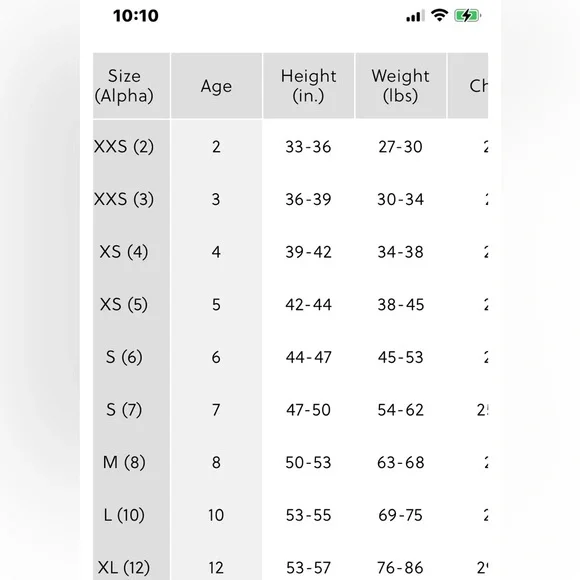Select the XL (12) size row label
The image size is (580, 580).
click(x=124, y=567)
